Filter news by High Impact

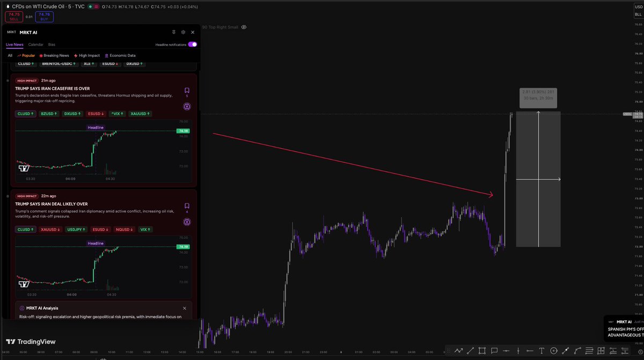click(87, 55)
